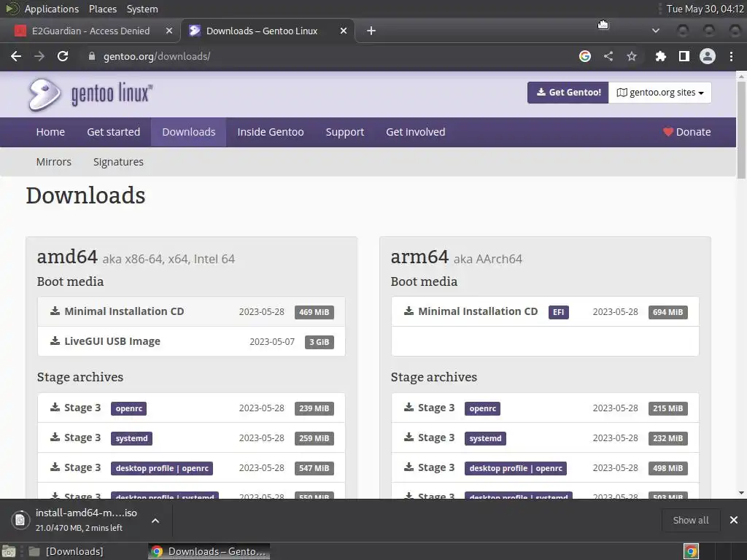
Task: Click download icon for arm64 Stage 3 openrc
Action: 409,407
